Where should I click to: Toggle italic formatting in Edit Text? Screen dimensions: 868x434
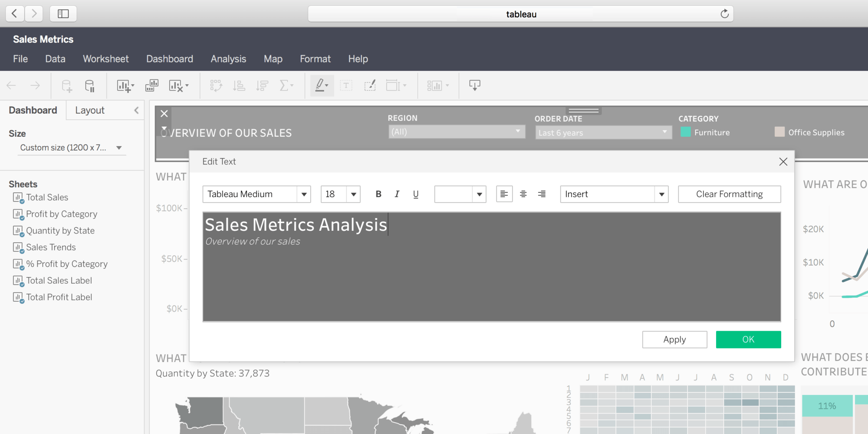[397, 194]
